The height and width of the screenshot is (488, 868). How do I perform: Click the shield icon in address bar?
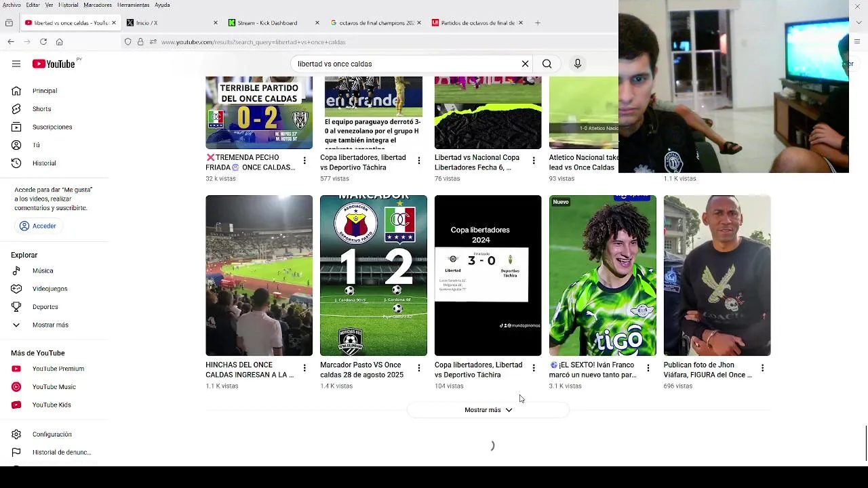pos(127,42)
